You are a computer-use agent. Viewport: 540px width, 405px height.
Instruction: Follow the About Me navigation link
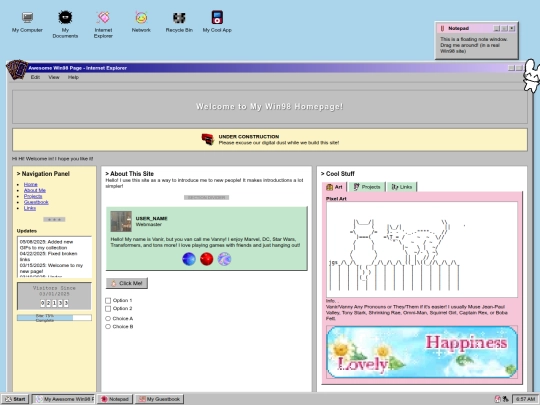pyautogui.click(x=35, y=190)
